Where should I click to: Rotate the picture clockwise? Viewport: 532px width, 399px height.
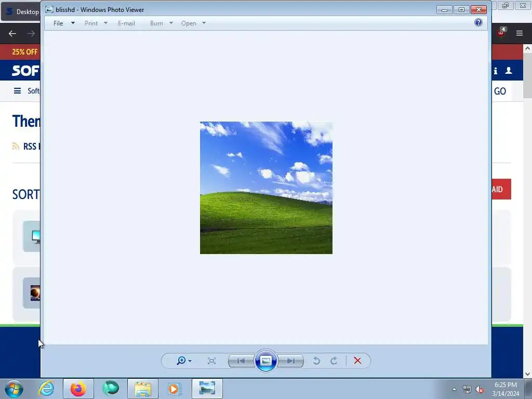click(334, 361)
